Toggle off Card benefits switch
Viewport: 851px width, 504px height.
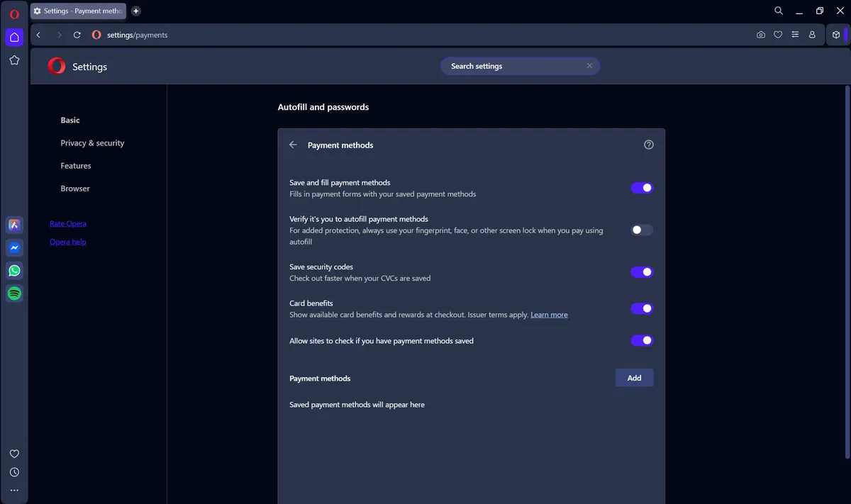(642, 308)
